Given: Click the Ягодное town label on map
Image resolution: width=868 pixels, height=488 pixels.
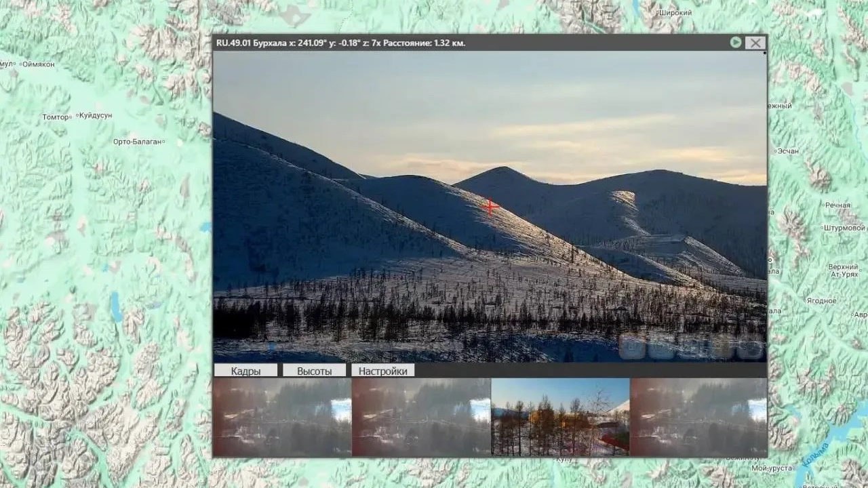Looking at the screenshot, I should [x=821, y=300].
